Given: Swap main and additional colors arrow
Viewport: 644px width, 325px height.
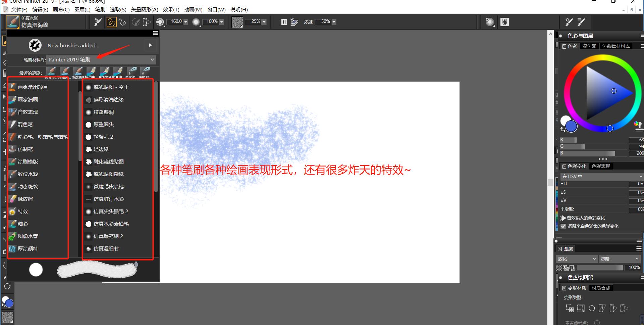Looking at the screenshot, I should click(x=562, y=130).
